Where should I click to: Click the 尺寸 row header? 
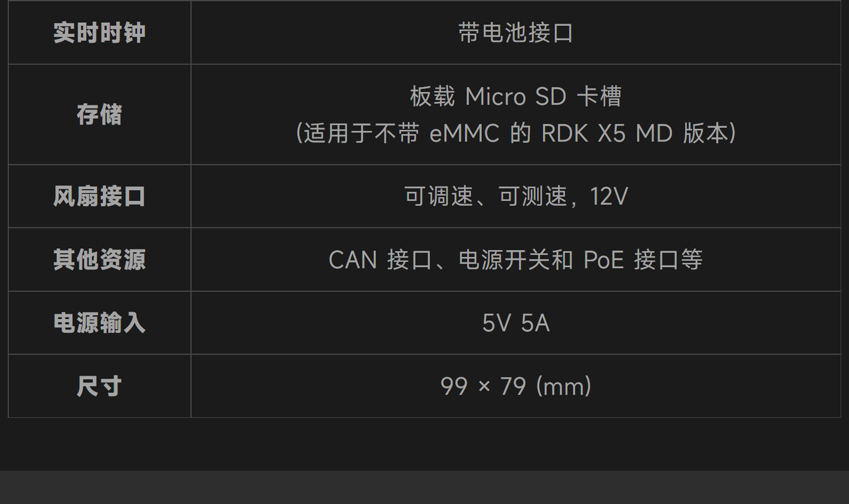pos(99,386)
